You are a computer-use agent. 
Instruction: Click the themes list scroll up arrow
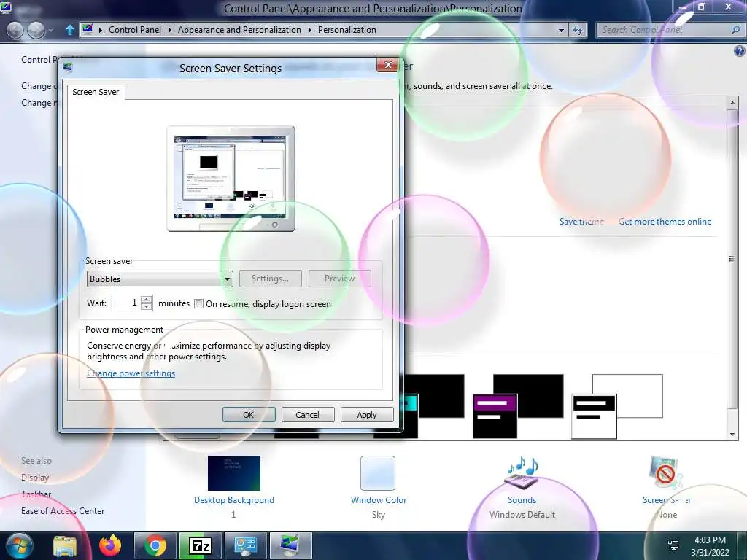[x=732, y=102]
